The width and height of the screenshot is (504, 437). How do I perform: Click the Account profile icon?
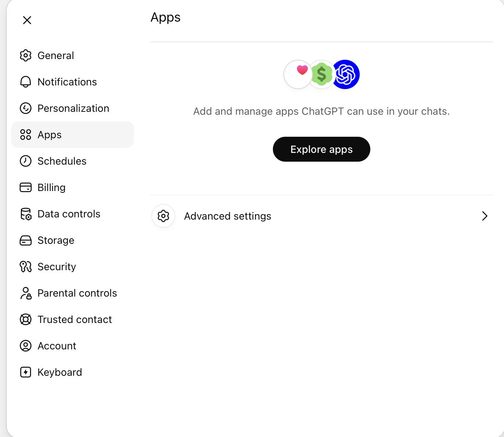click(26, 346)
